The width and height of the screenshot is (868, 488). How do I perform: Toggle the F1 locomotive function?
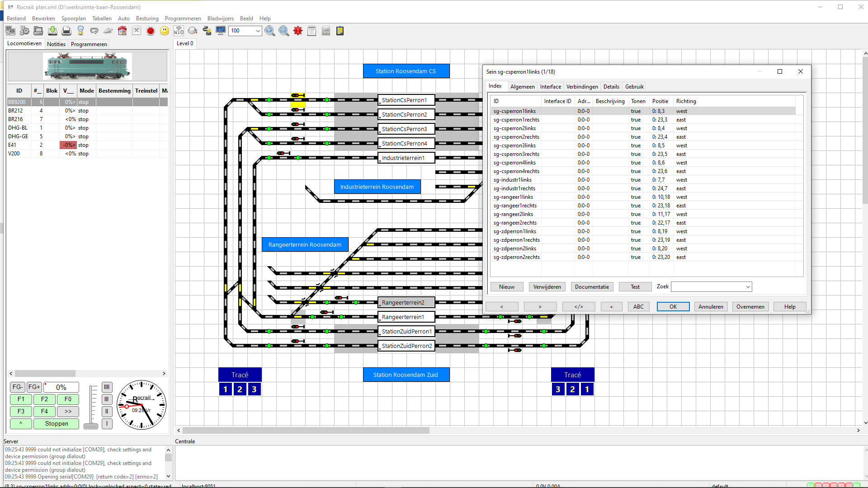point(21,399)
